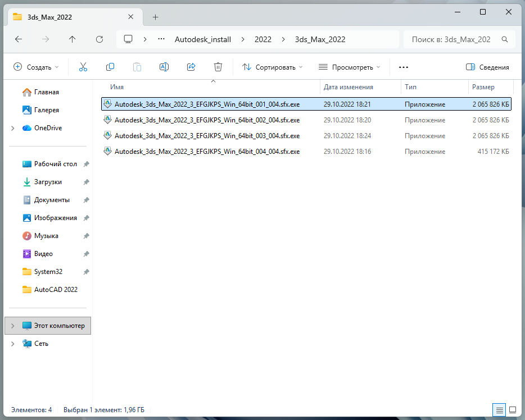Click icon of the 002_004.sfx.exe file
The image size is (525, 420).
point(107,120)
